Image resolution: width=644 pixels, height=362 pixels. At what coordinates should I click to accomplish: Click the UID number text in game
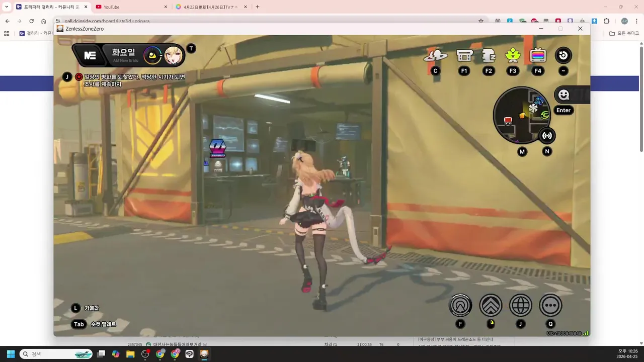pyautogui.click(x=564, y=333)
